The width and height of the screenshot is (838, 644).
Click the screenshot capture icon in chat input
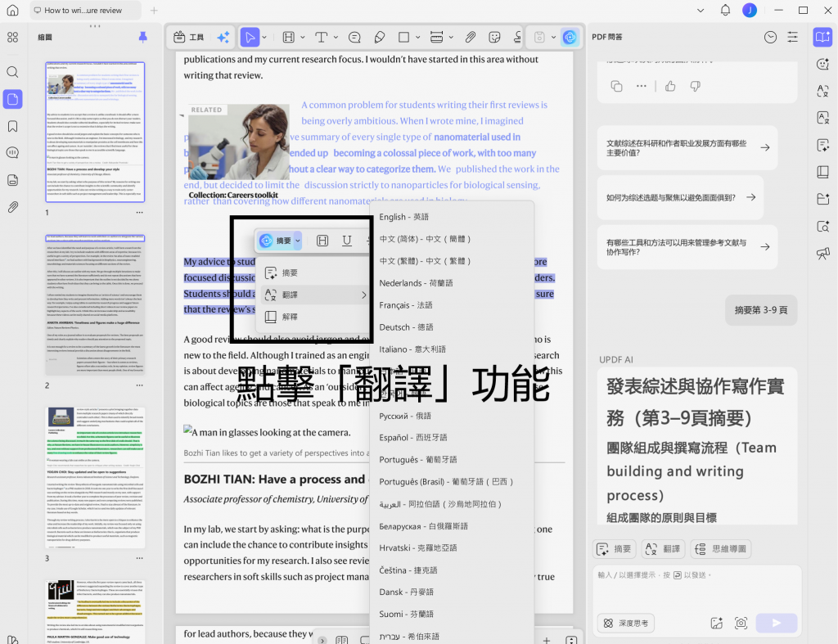click(x=741, y=623)
